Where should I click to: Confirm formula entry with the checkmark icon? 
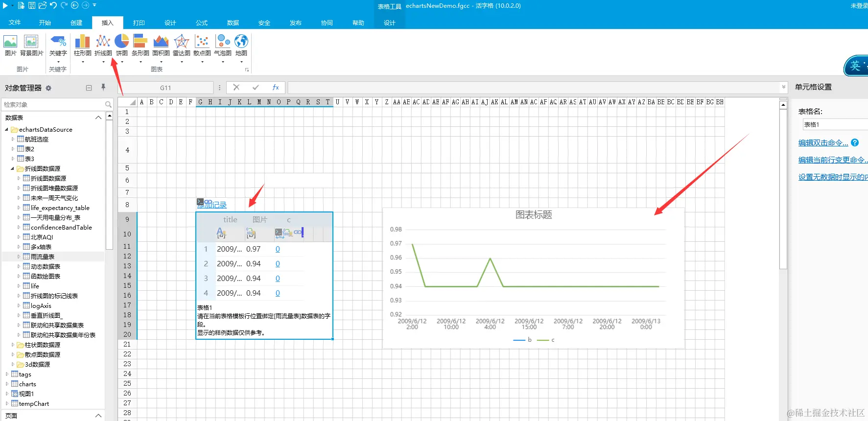coord(256,87)
